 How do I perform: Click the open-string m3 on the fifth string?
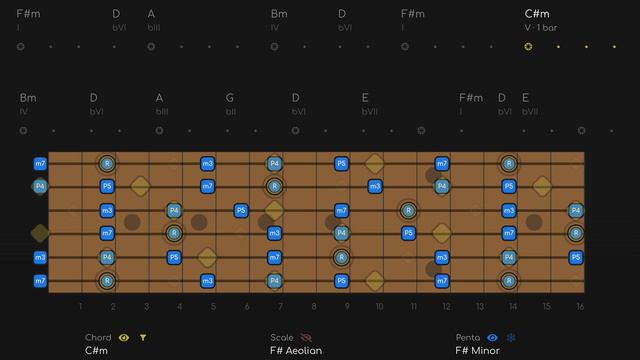pyautogui.click(x=40, y=258)
